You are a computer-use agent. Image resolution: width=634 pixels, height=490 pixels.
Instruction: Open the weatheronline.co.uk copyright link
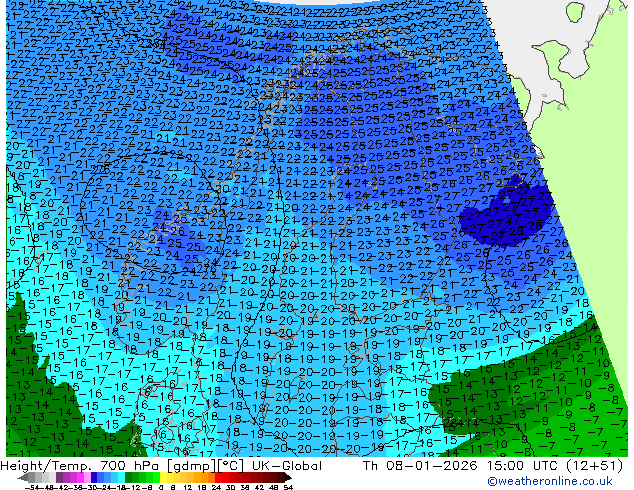coord(549,481)
